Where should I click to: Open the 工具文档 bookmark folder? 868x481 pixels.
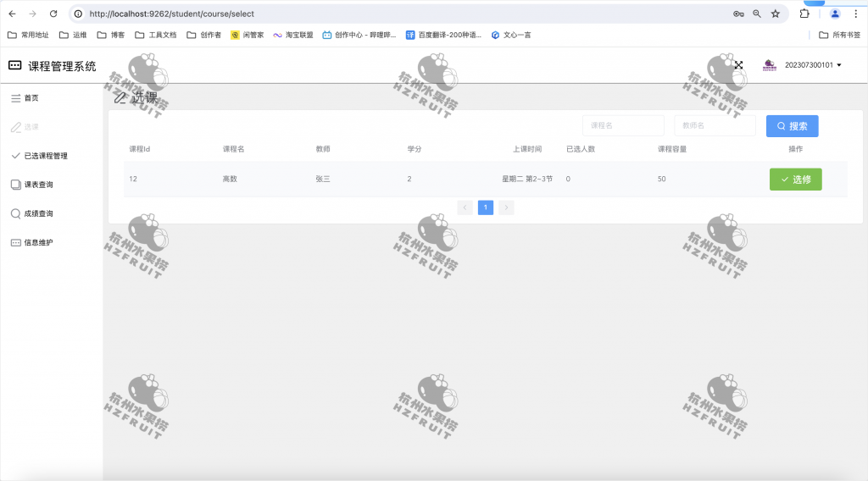click(156, 35)
